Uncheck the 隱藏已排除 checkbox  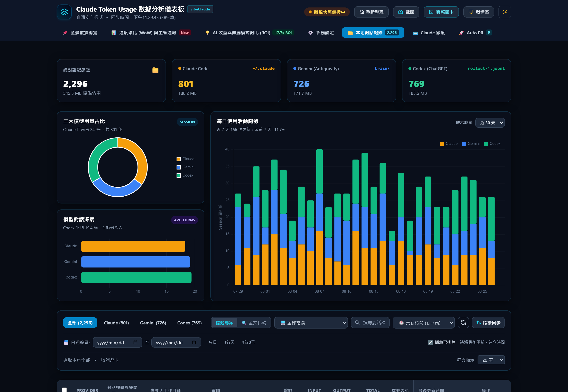[430, 342]
